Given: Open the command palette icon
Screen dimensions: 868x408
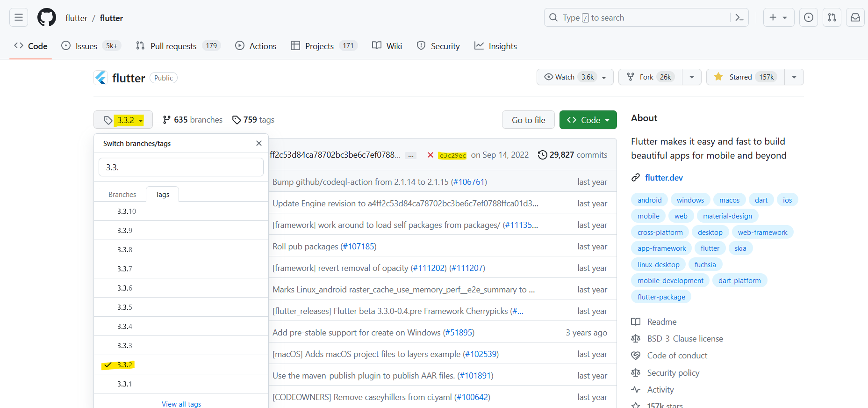Looking at the screenshot, I should 739,18.
